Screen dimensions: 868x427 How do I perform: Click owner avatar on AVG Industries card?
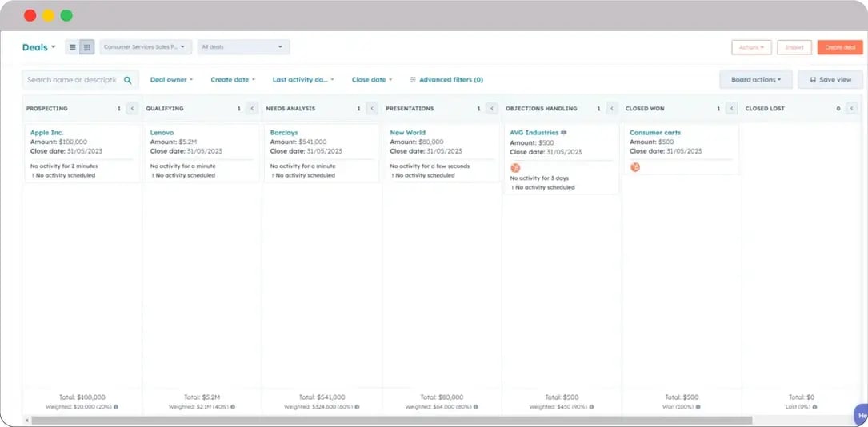pos(515,168)
